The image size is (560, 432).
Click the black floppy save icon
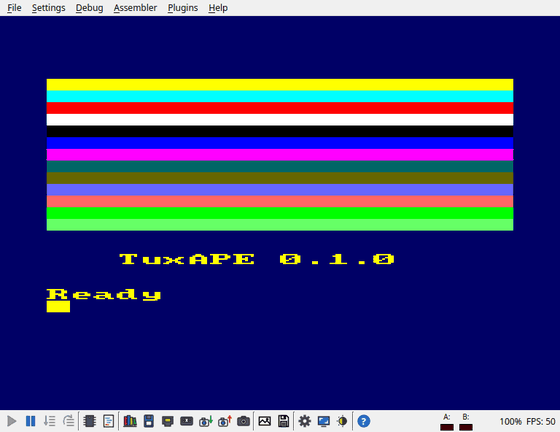284,421
